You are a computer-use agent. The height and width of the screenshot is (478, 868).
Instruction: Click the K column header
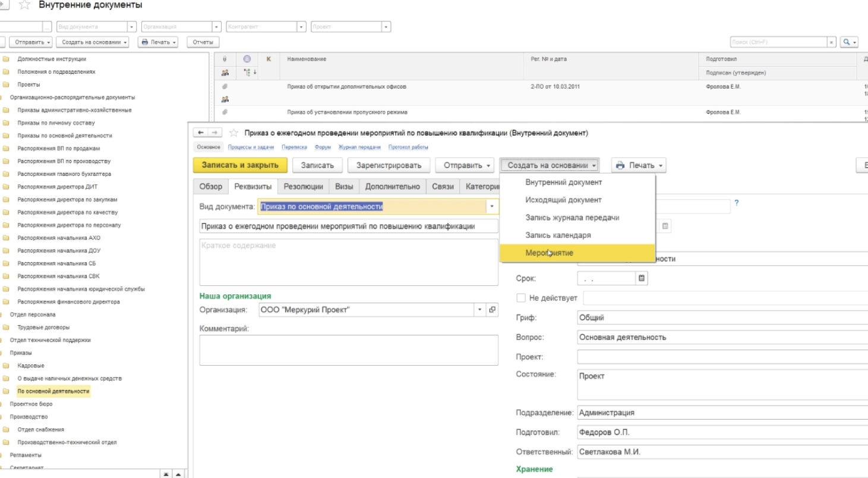(269, 59)
